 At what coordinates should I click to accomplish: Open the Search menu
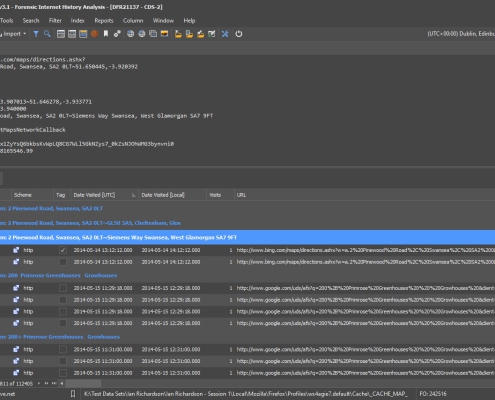coord(31,21)
